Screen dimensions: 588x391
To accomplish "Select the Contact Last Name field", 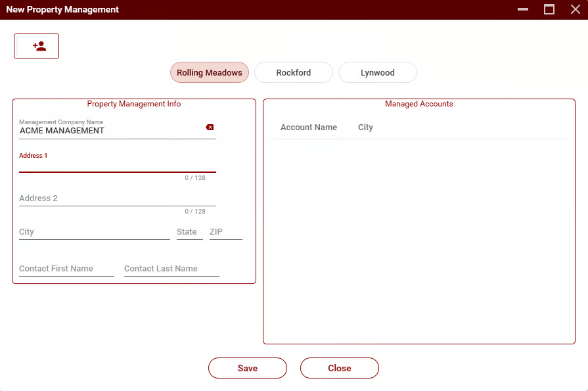I will [x=171, y=269].
